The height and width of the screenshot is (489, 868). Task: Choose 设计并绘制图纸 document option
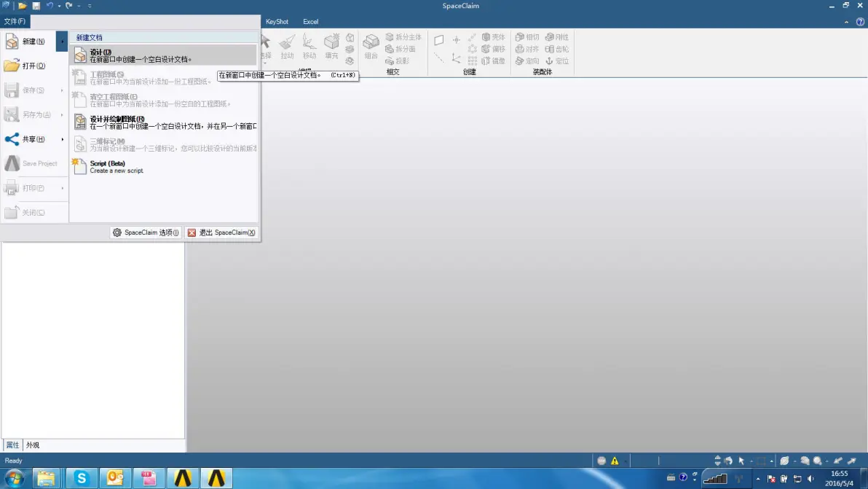point(165,122)
